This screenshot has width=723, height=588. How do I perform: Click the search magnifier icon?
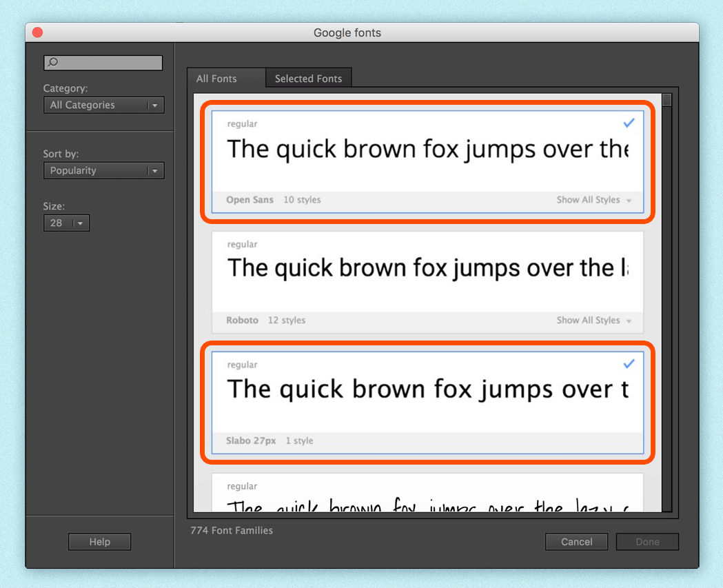[53, 62]
